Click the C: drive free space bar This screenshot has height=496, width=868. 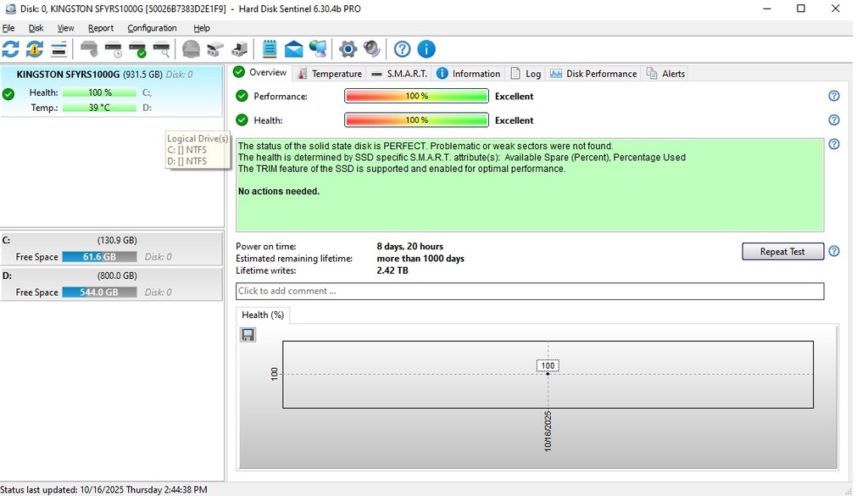pyautogui.click(x=99, y=257)
